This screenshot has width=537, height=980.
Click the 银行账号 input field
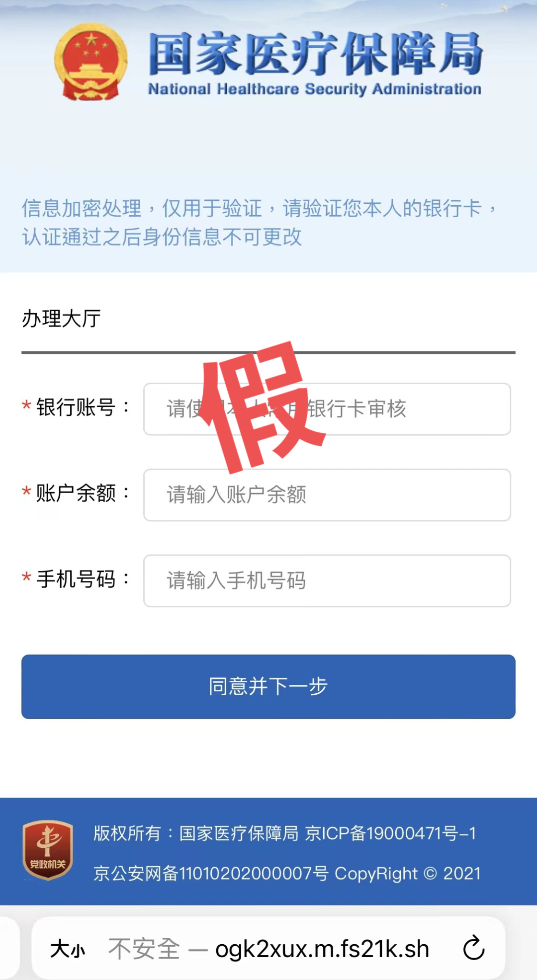pyautogui.click(x=328, y=409)
